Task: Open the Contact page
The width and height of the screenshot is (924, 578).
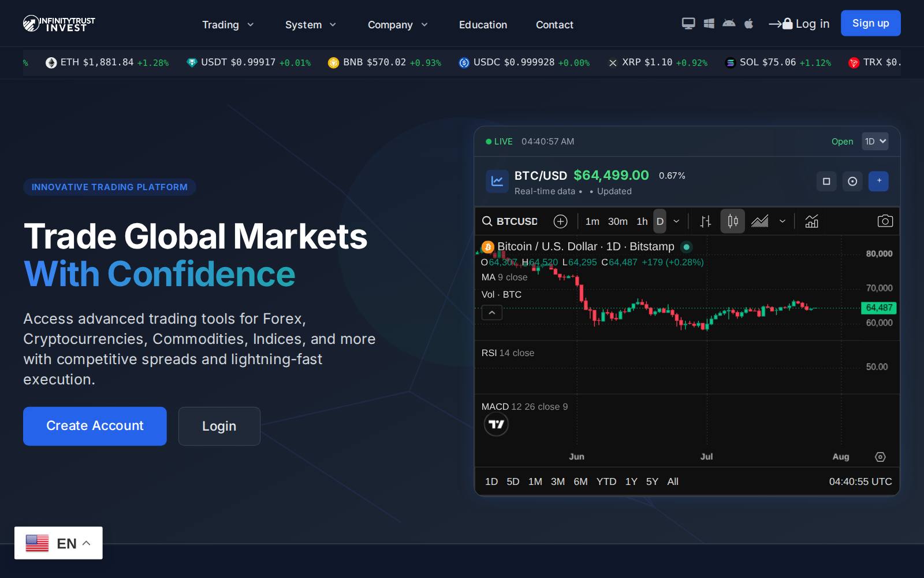Action: [554, 25]
